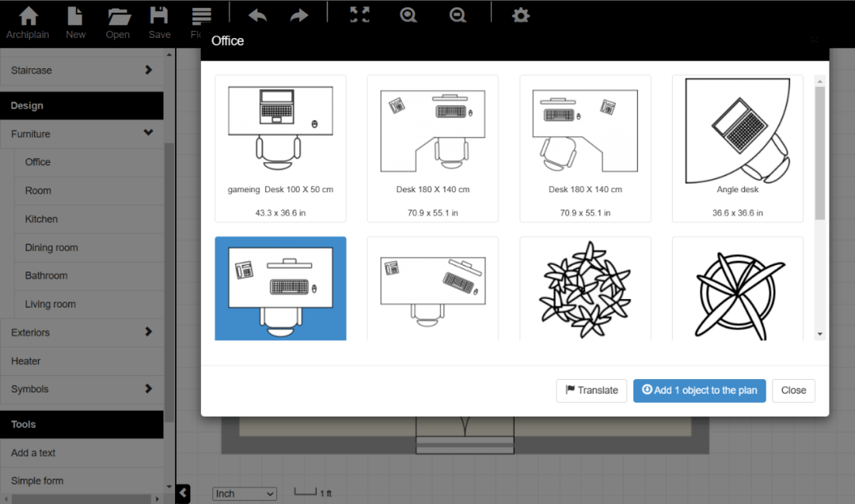Choose the Angle desk furniture item

[737, 148]
